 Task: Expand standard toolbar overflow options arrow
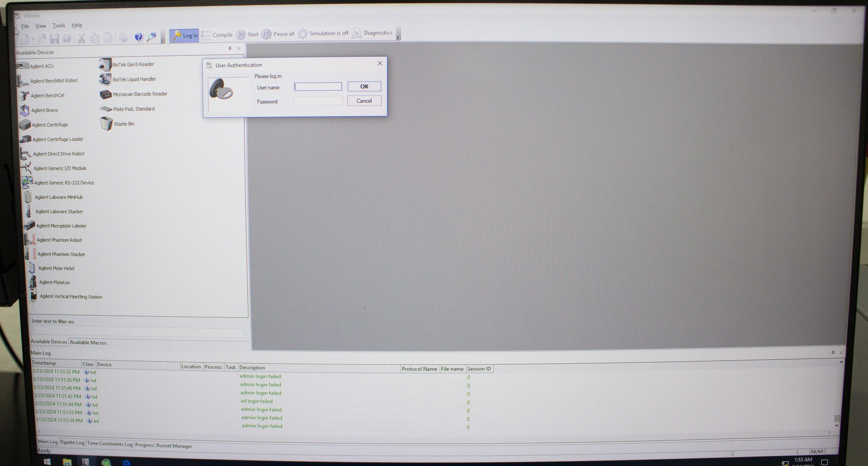coord(163,41)
